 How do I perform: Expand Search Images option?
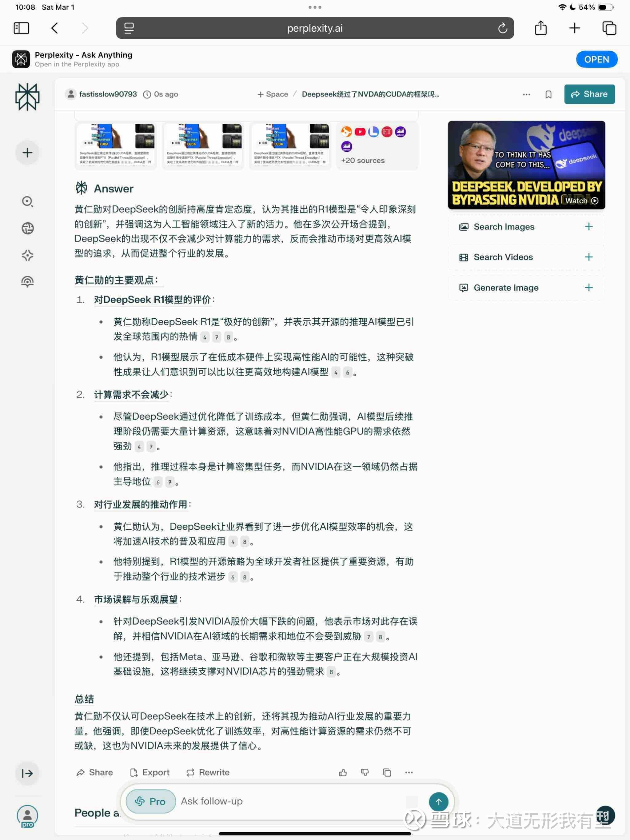526,227
